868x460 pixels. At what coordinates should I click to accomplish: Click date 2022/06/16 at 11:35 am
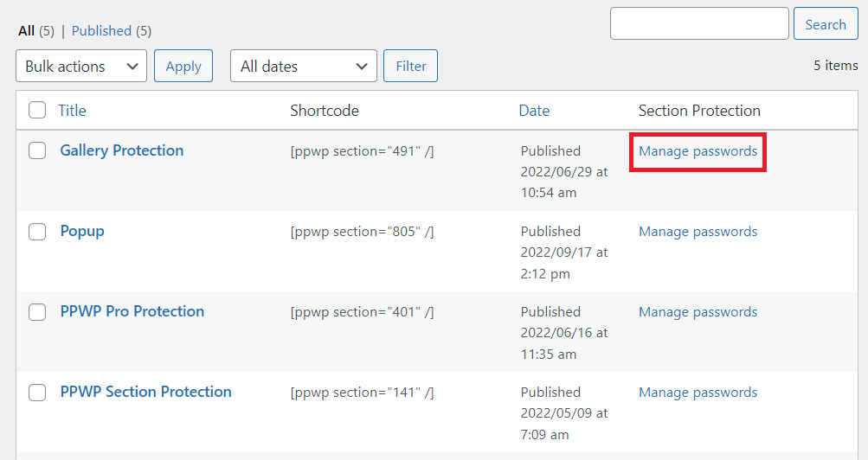point(564,343)
